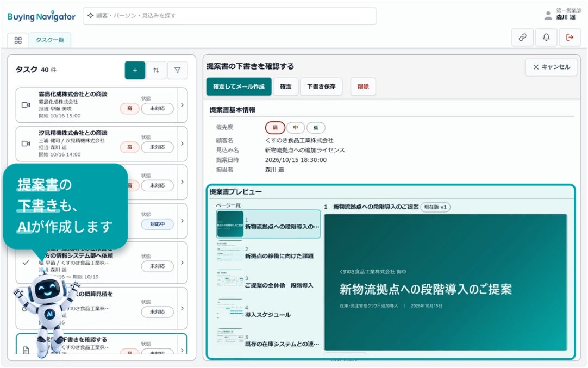
Task: Click the checkmark icon on 情報システム部へ依頼 task
Action: click(26, 263)
